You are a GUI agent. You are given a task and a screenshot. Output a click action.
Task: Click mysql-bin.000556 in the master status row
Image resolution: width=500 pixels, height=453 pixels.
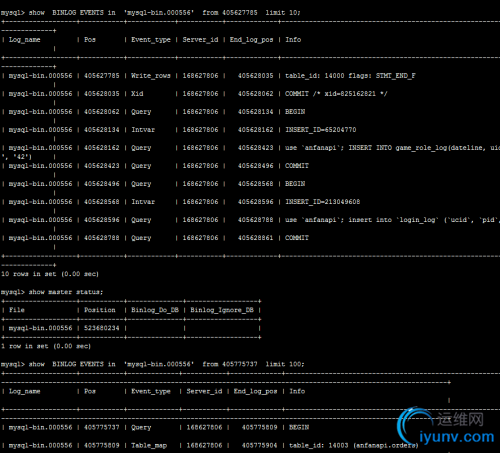click(40, 328)
